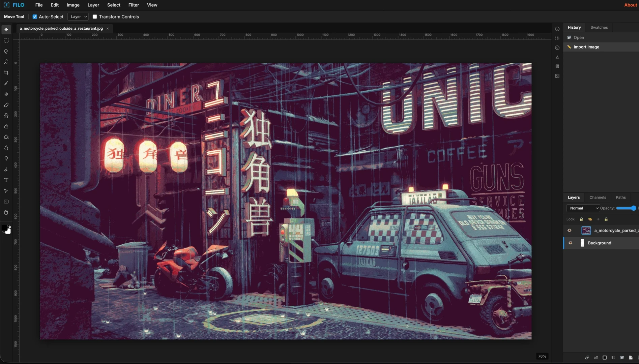The image size is (639, 364).
Task: Select the Brush tool
Action: (6, 105)
